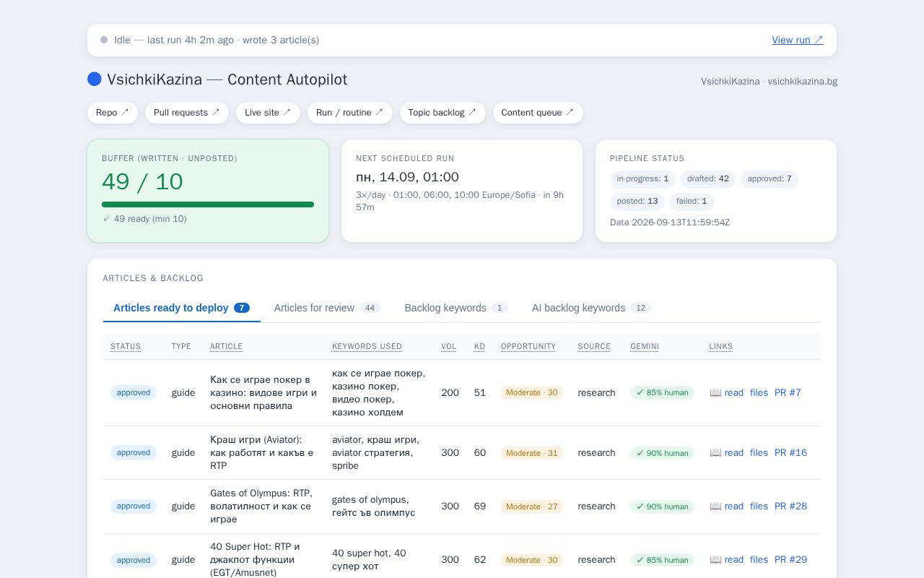Click the Data timestamp in pipeline status
This screenshot has width=924, height=578.
670,223
